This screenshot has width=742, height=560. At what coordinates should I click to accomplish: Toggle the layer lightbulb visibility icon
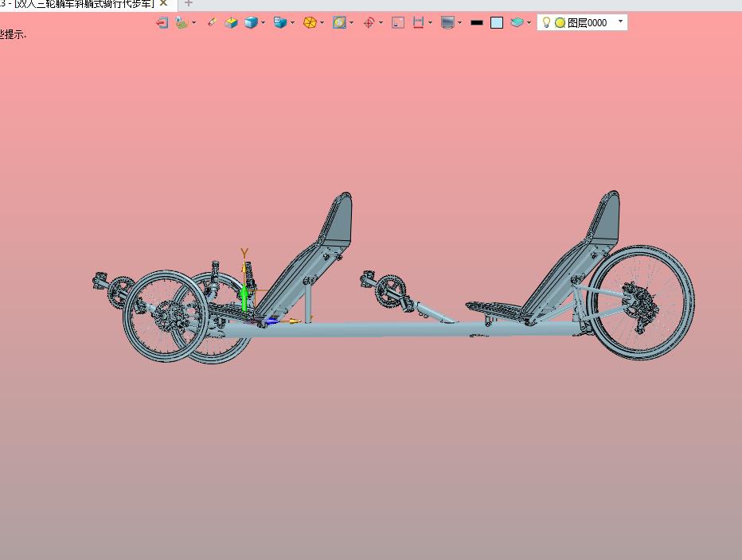click(x=546, y=23)
